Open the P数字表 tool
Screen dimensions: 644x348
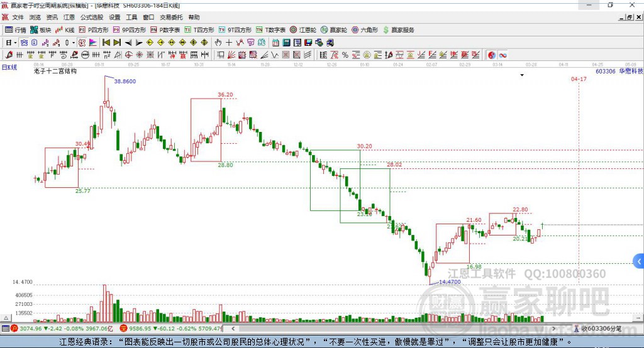click(165, 30)
